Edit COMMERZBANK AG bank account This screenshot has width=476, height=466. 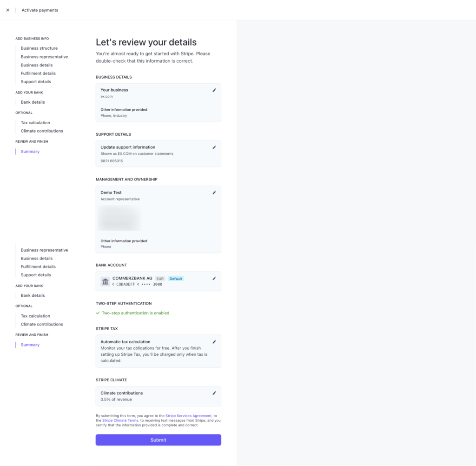(x=214, y=279)
